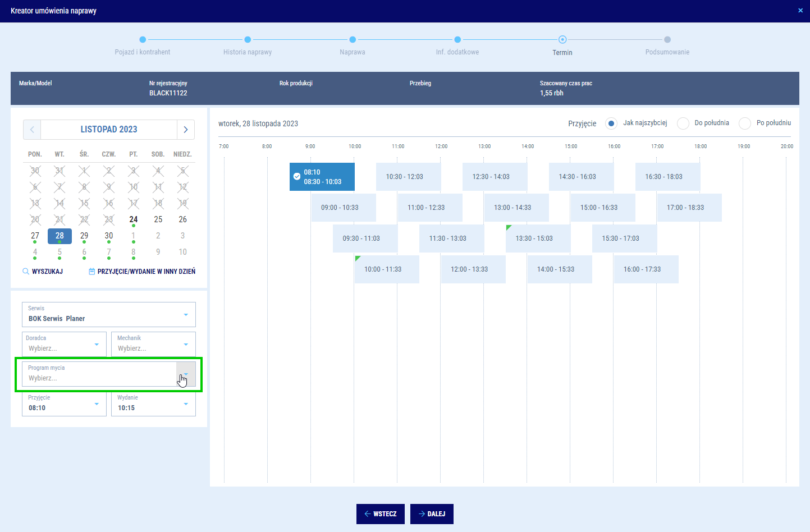Click the Dalej button
The height and width of the screenshot is (532, 810).
(432, 514)
